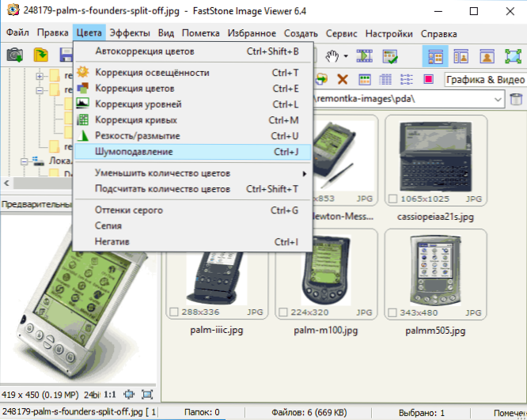The width and height of the screenshot is (527, 420).
Task: Click the 1:1 actual-size indicator under the preview
Action: click(x=109, y=395)
